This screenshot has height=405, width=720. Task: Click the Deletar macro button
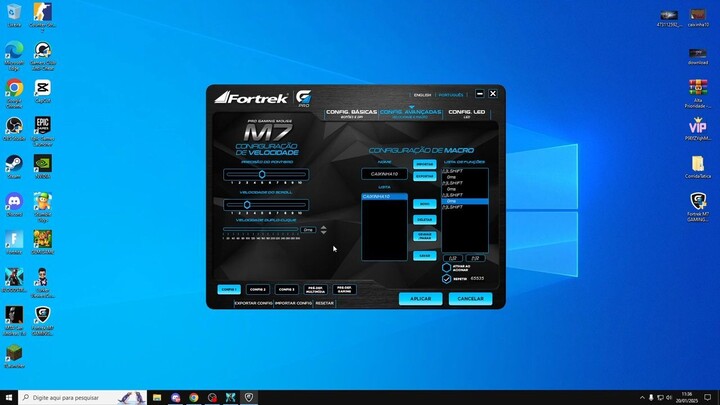425,220
